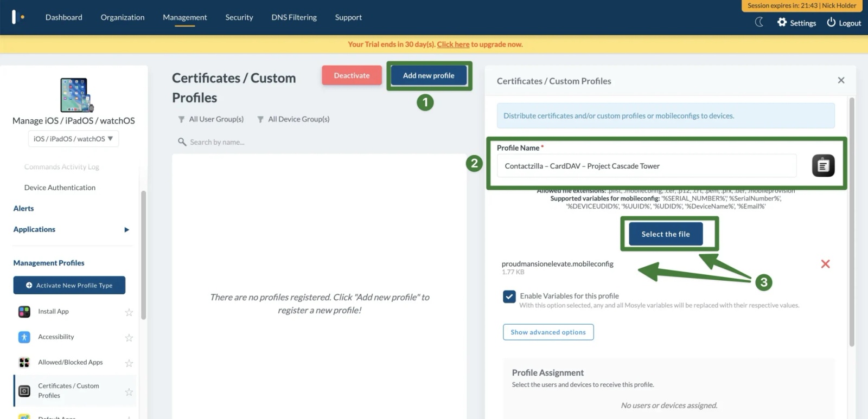Click the Select the file button
The width and height of the screenshot is (868, 419).
666,234
